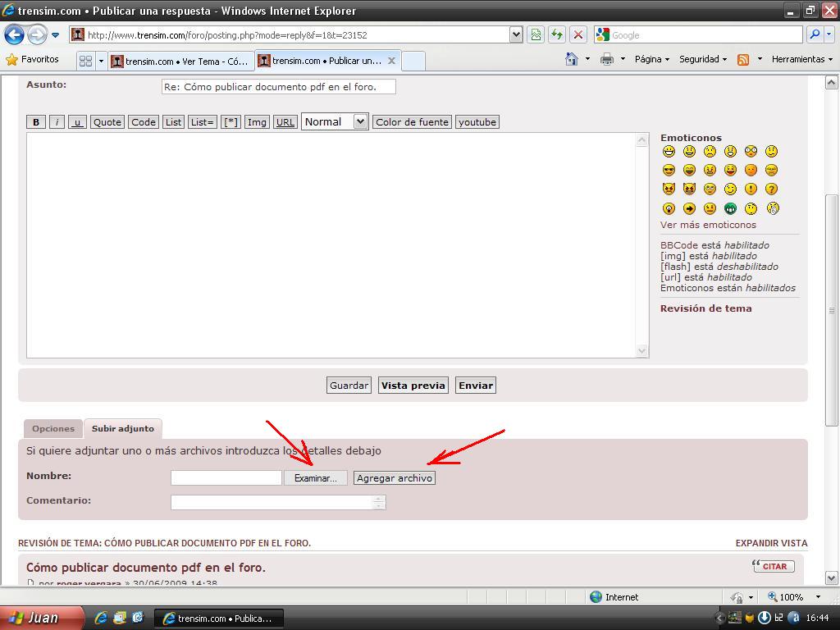Click the Home page icon

572,59
